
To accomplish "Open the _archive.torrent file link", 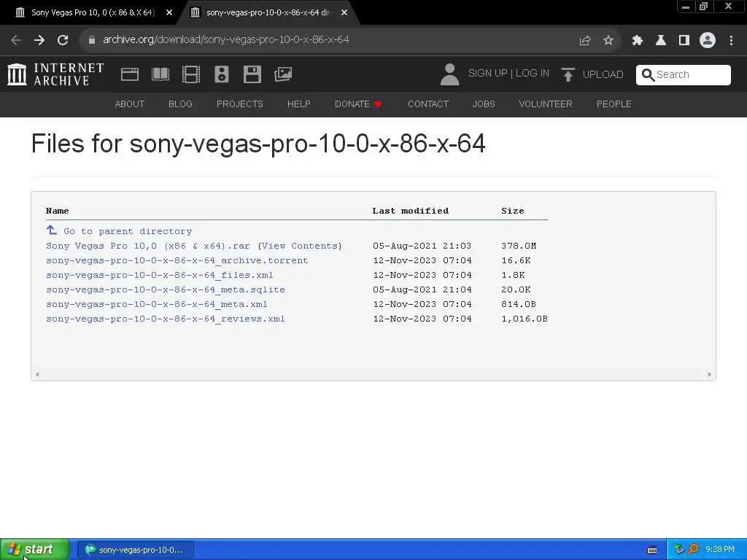I will click(x=177, y=260).
